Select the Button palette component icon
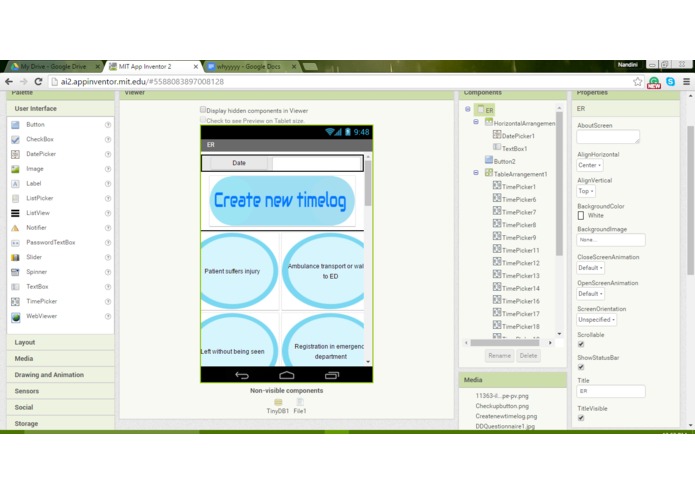Screen dimensions: 695x494 click(15, 125)
